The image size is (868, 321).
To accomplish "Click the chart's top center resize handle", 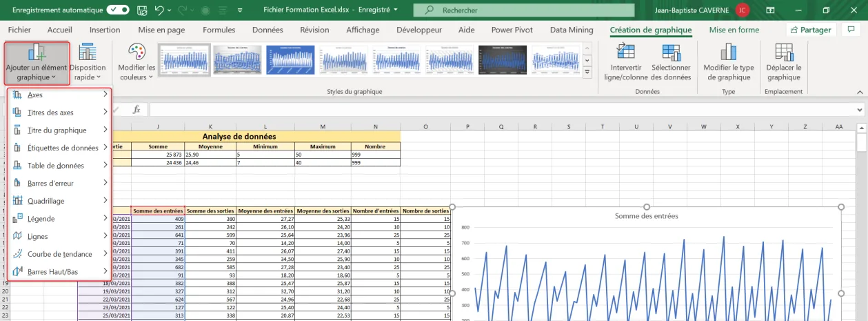I will [647, 207].
